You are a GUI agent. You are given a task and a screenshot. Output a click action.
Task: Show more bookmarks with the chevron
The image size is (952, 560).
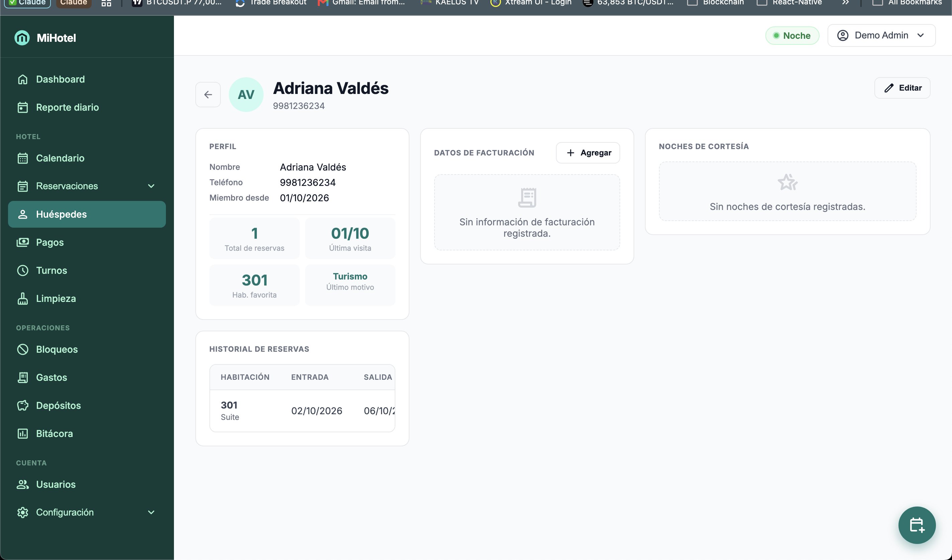[x=845, y=3]
